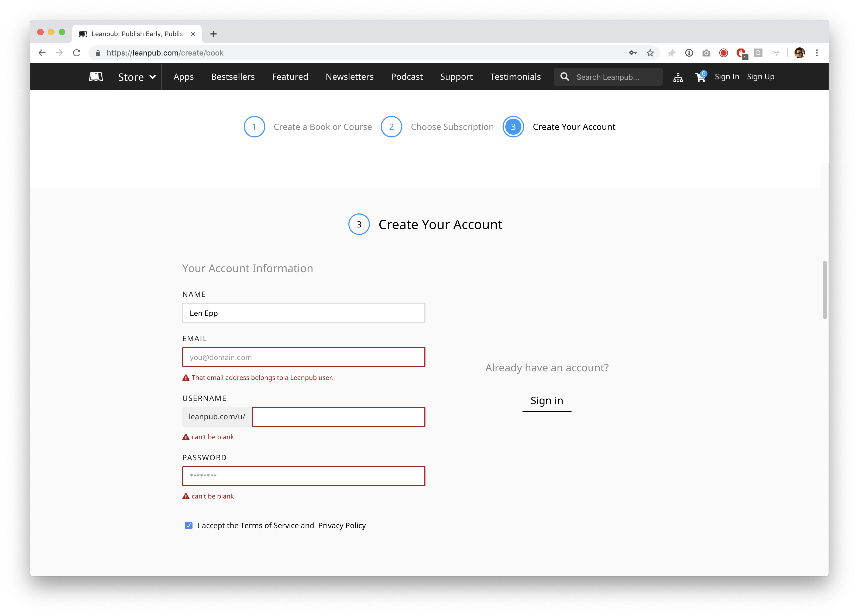Click the Email input field
Viewport: 859px width, 616px height.
point(304,357)
